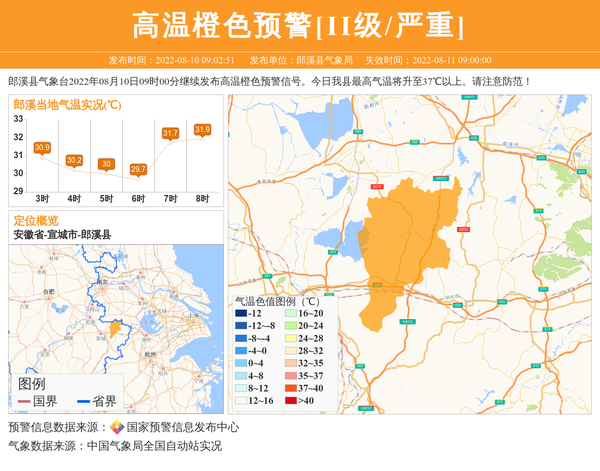Image resolution: width=600 pixels, height=471 pixels.
Task: Click the 图例 legend heading
Action: pos(32,384)
